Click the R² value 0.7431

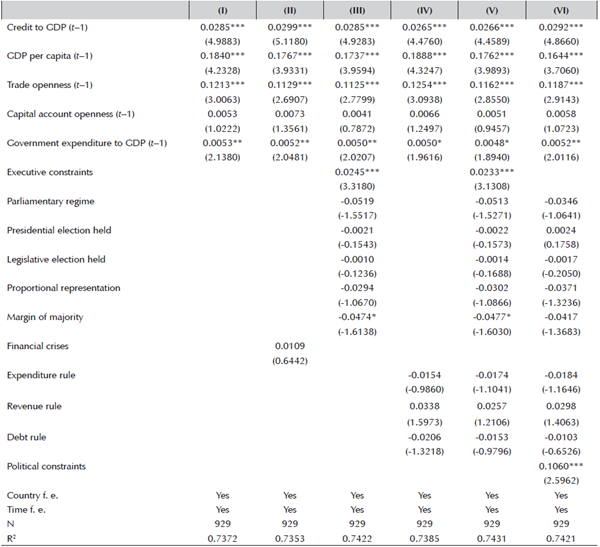tap(489, 537)
